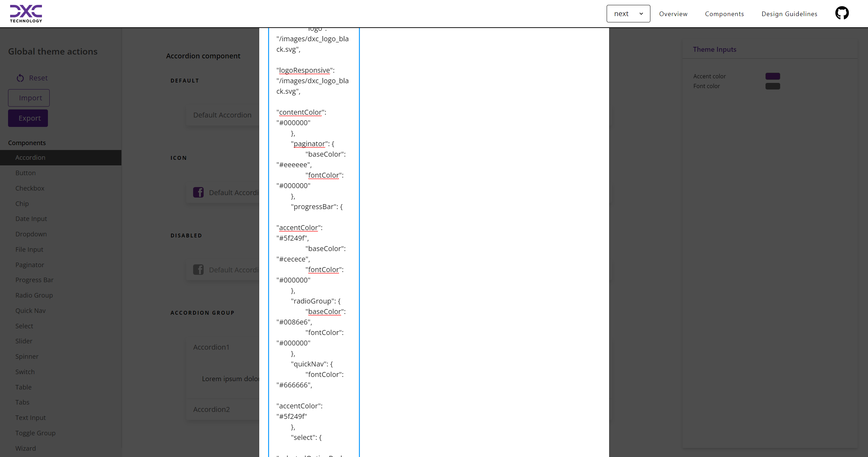868x457 pixels.
Task: Expand the Default Accordion
Action: tap(222, 115)
